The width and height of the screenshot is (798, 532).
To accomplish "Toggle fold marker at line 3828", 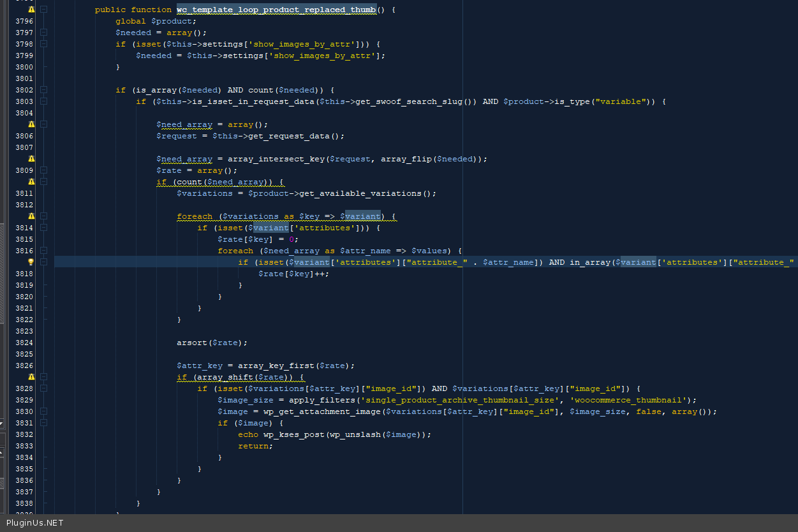I will tap(43, 388).
